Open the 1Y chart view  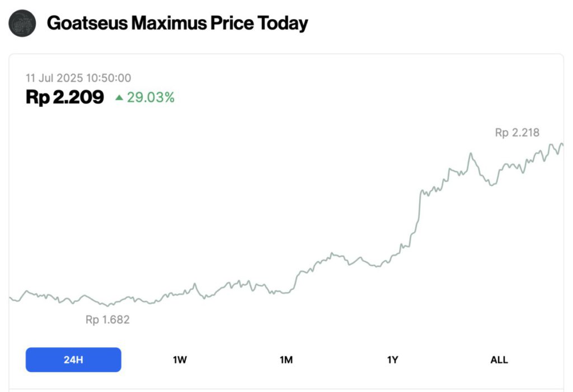[x=392, y=360]
